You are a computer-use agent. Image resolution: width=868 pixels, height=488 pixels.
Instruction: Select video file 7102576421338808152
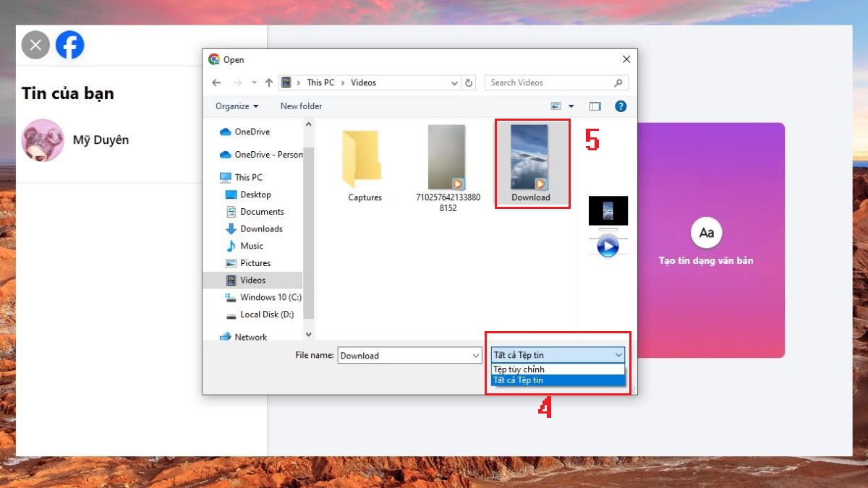(448, 168)
